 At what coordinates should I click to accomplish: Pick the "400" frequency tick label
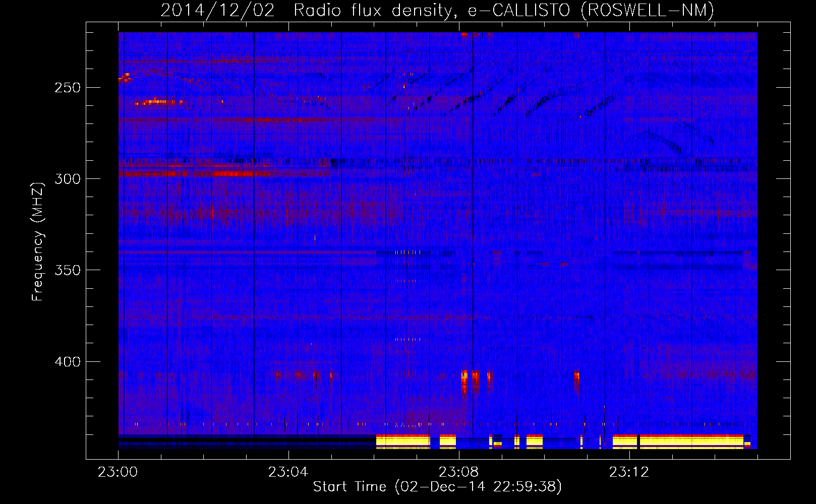click(68, 362)
